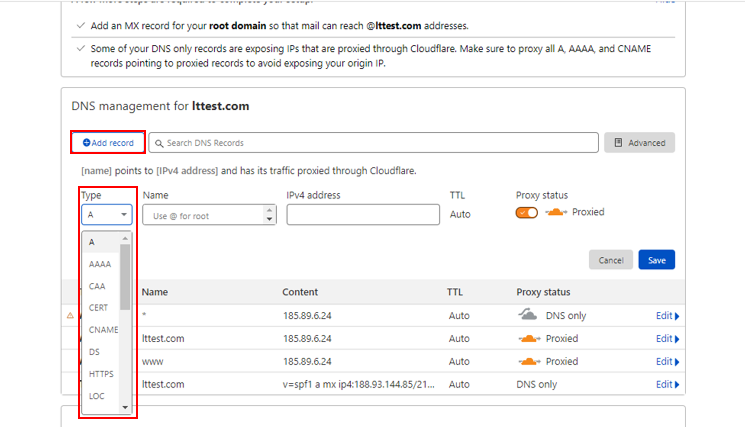This screenshot has width=745, height=434.
Task: Select AAAA from the type list
Action: [x=100, y=264]
